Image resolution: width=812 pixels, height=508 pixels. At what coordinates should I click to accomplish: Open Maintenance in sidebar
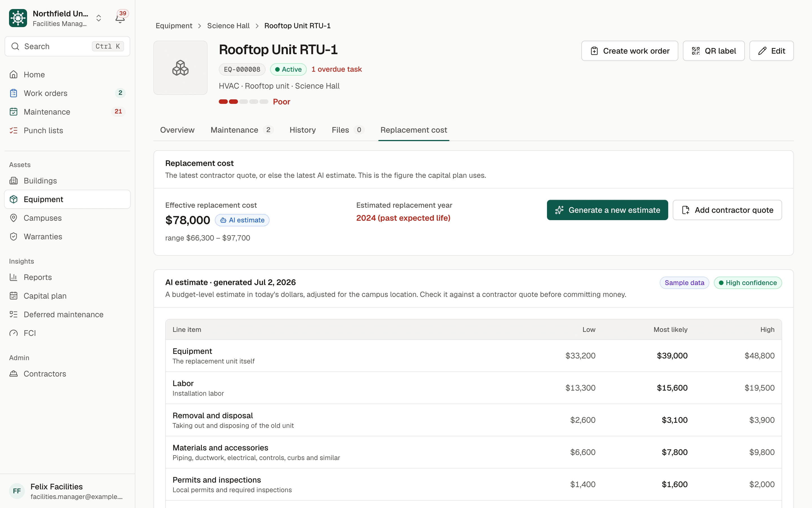coord(67,112)
